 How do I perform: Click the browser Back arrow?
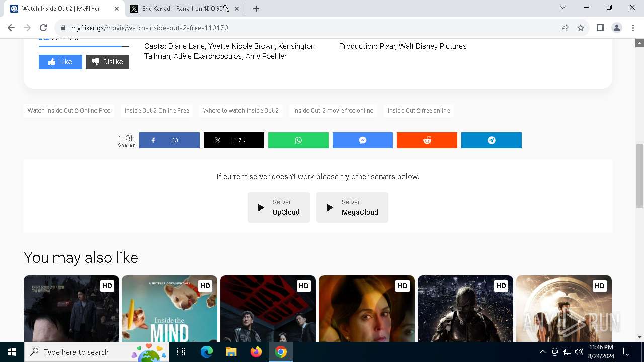pos(11,28)
